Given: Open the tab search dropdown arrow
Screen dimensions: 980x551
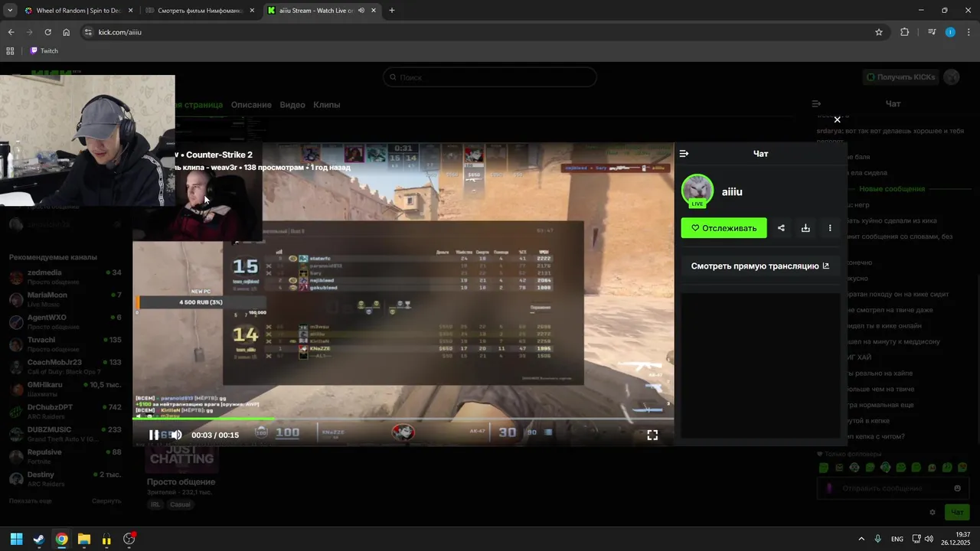Looking at the screenshot, I should click(9, 11).
